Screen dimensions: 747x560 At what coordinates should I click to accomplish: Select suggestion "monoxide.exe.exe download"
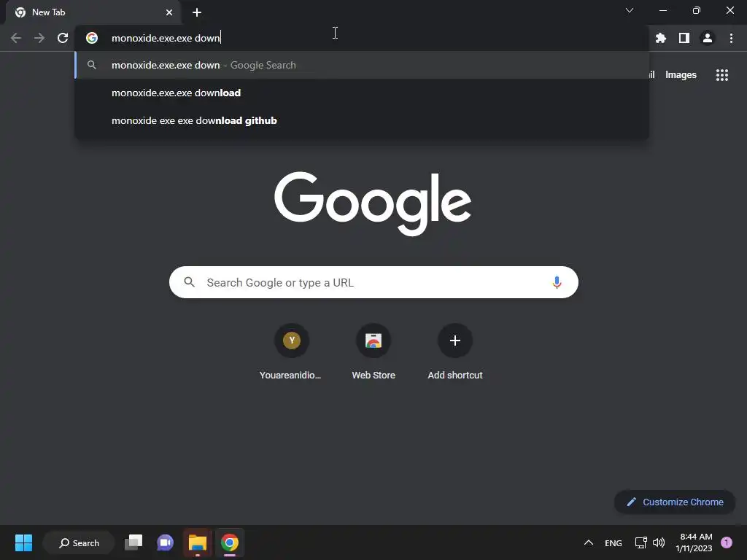pos(362,93)
